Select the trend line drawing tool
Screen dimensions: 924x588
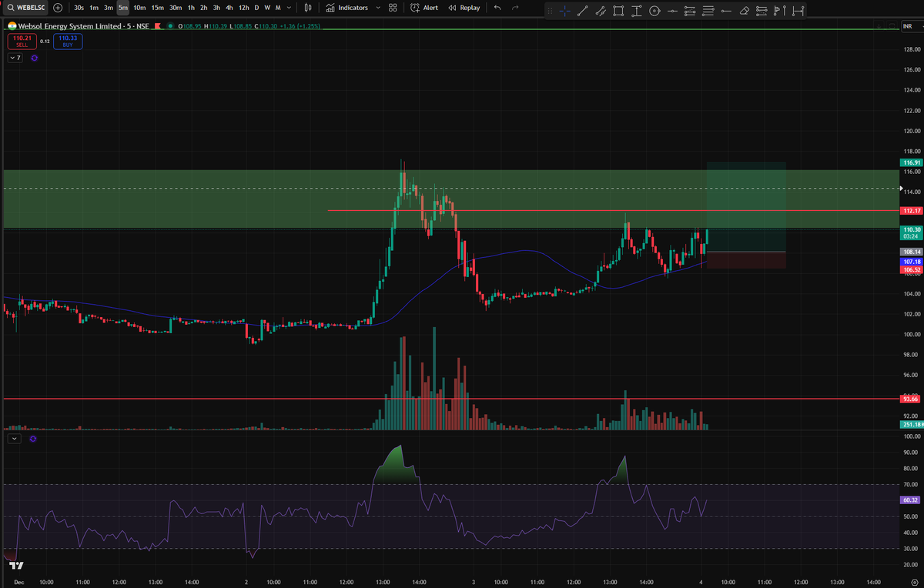[x=583, y=11]
